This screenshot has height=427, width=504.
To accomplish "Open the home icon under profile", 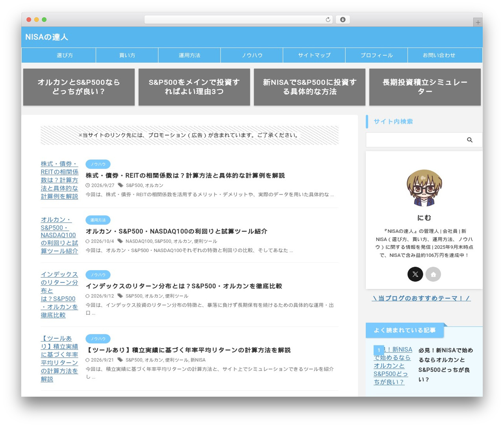I will [x=433, y=274].
